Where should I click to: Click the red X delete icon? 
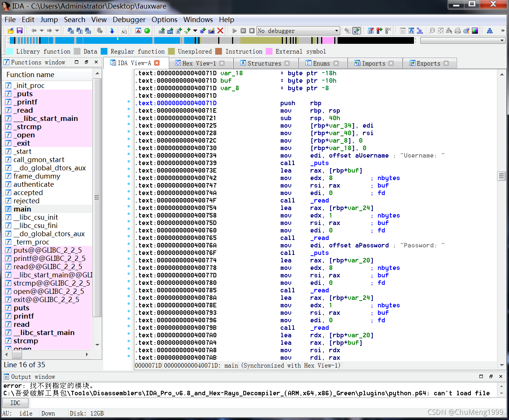point(220,31)
